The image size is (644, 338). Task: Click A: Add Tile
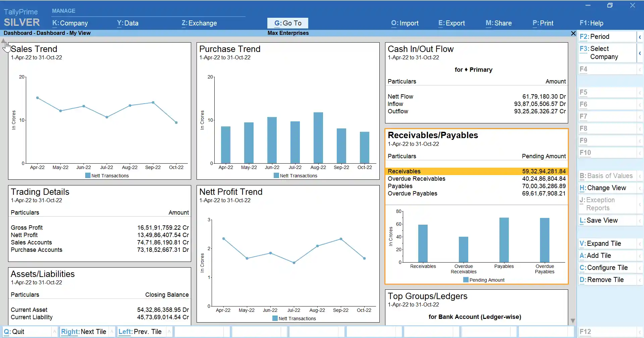point(595,255)
